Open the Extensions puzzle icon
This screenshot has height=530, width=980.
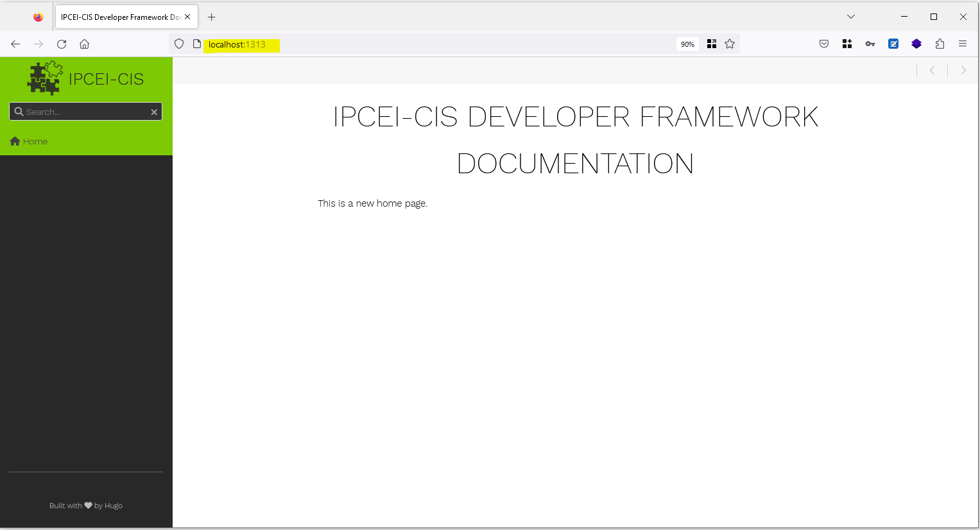[x=940, y=44]
